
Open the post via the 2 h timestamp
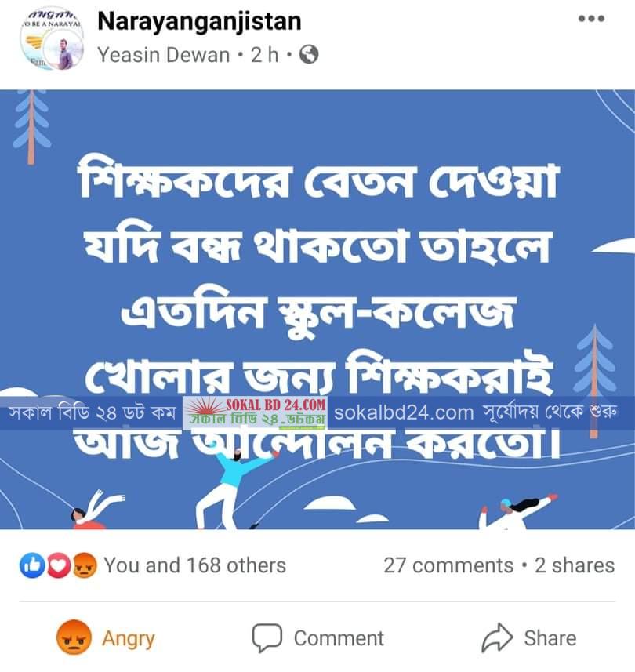[264, 55]
